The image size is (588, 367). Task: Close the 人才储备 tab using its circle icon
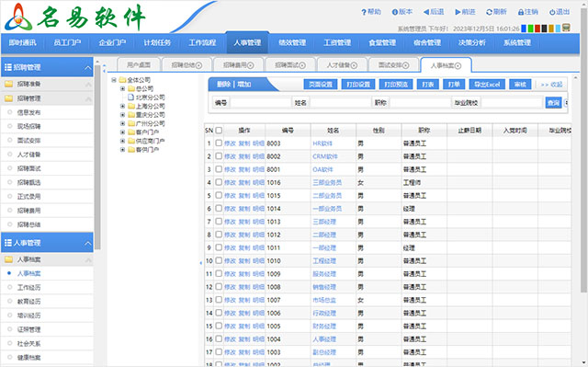click(x=354, y=65)
